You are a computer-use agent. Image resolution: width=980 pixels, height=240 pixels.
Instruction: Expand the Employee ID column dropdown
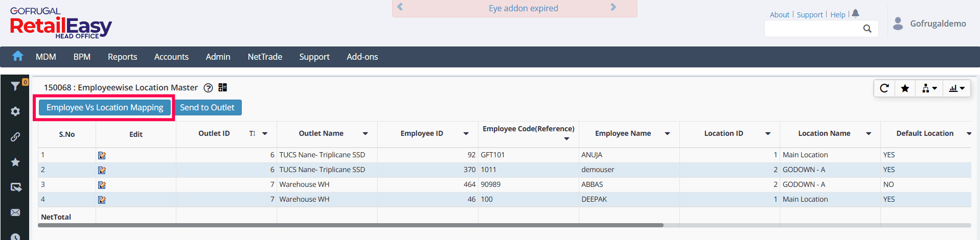click(466, 134)
